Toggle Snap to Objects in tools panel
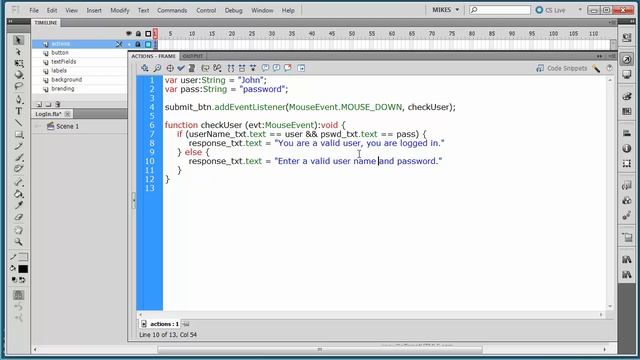The image size is (640, 360). click(18, 295)
